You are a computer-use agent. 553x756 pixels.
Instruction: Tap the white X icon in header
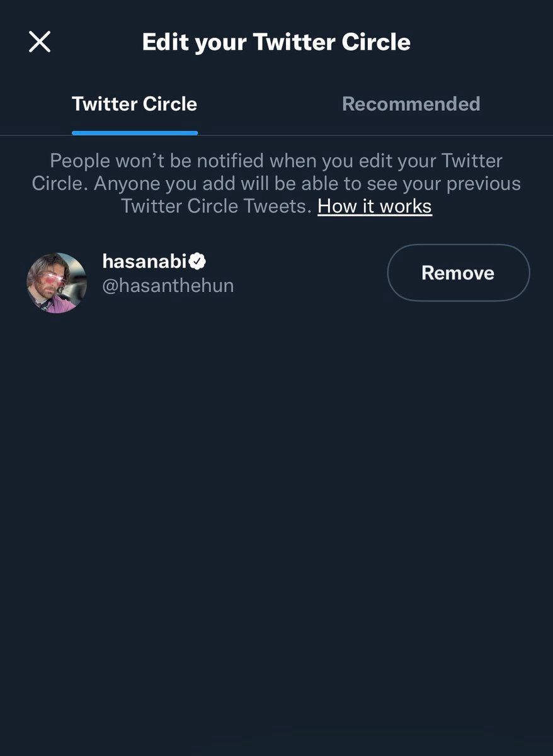click(40, 42)
